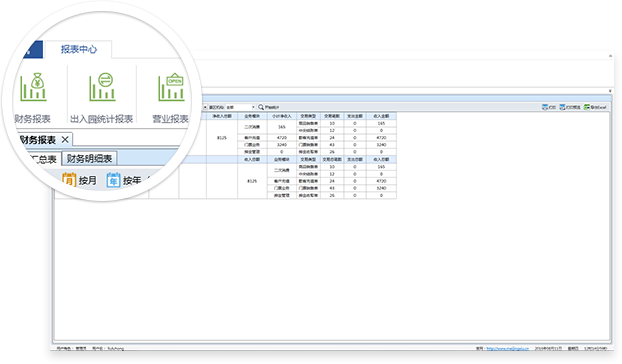The height and width of the screenshot is (364, 622).
Task: Select the 按月 monthly calendar icon
Action: point(69,180)
